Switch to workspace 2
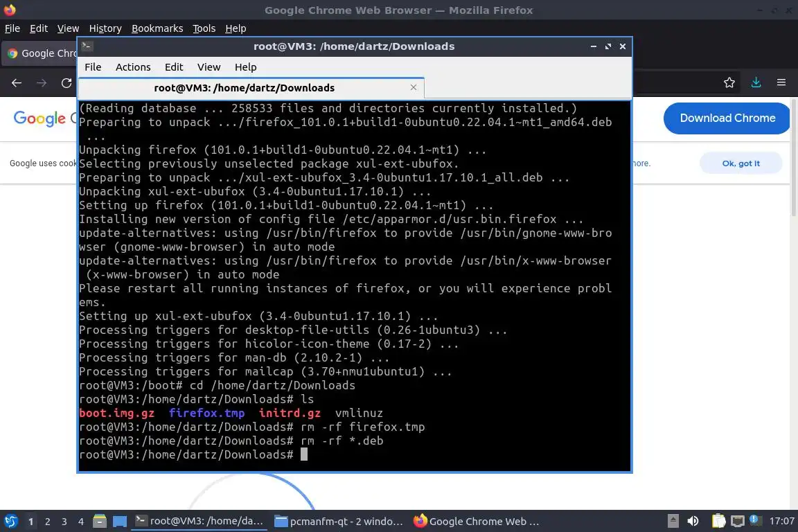 click(48, 522)
